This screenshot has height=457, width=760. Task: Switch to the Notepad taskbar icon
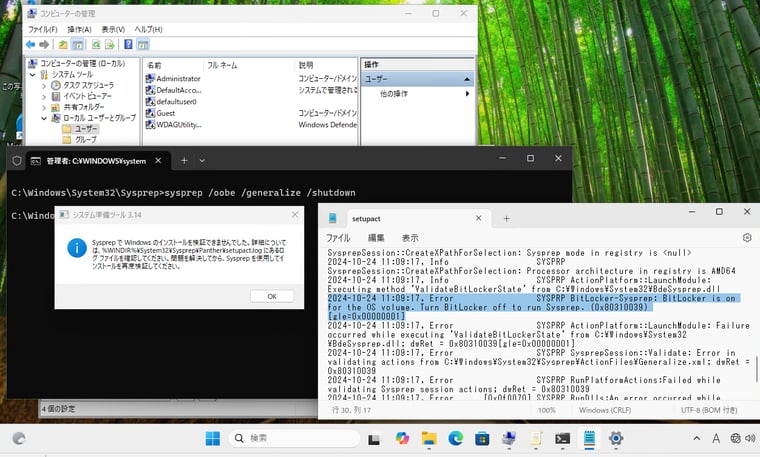(x=589, y=439)
